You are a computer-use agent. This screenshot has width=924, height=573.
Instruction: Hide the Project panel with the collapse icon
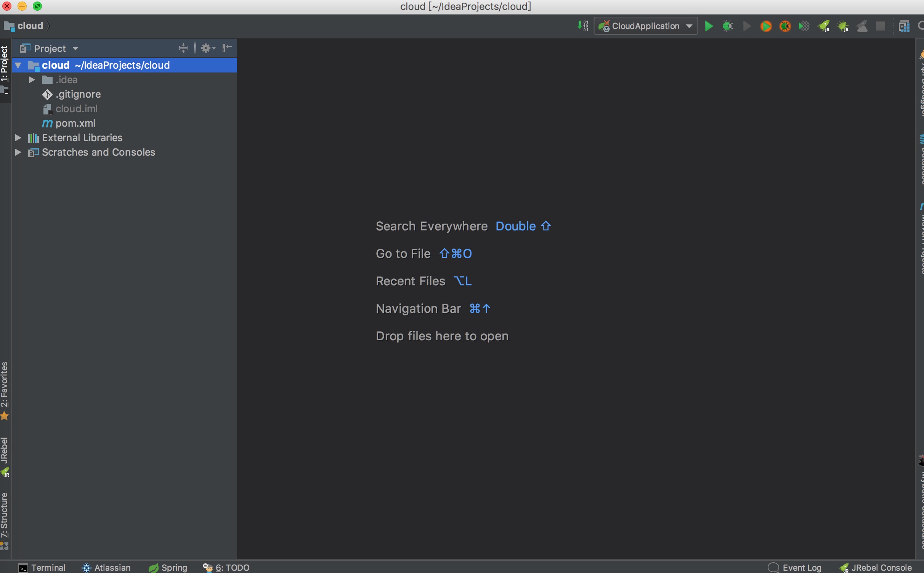(x=227, y=48)
